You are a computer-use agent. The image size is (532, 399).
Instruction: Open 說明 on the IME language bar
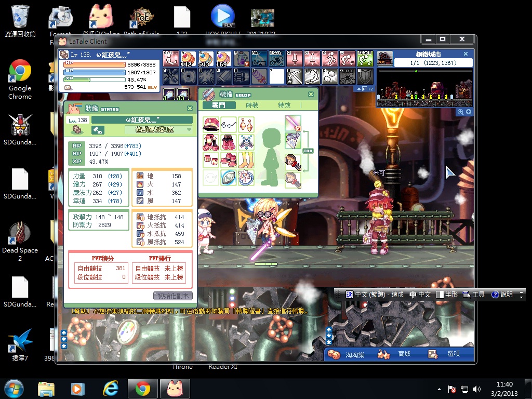tap(502, 295)
